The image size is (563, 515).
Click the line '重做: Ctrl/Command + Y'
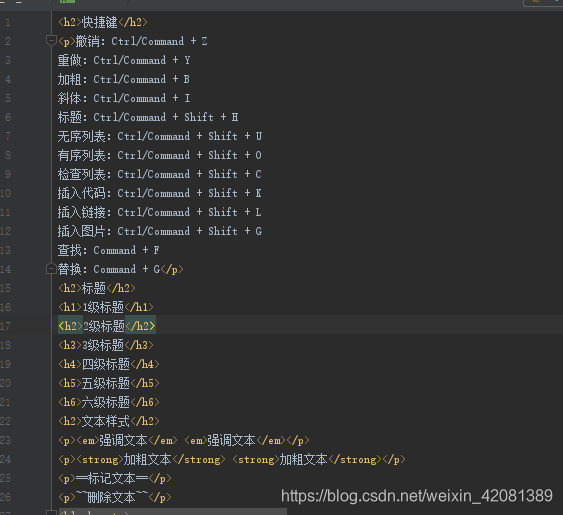pos(124,60)
